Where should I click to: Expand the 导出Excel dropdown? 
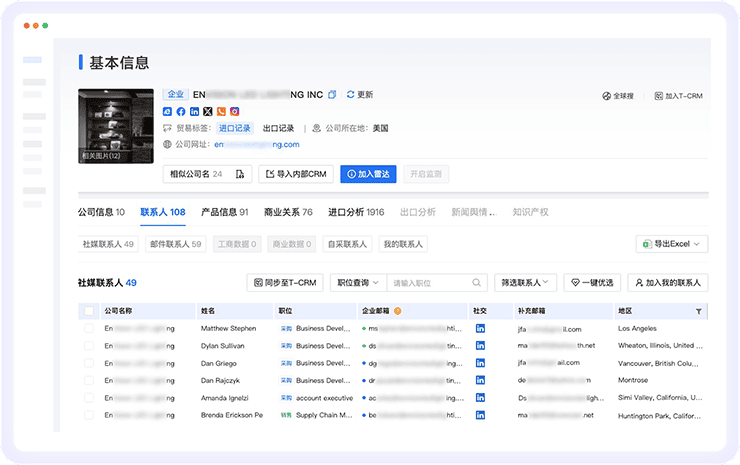[672, 244]
